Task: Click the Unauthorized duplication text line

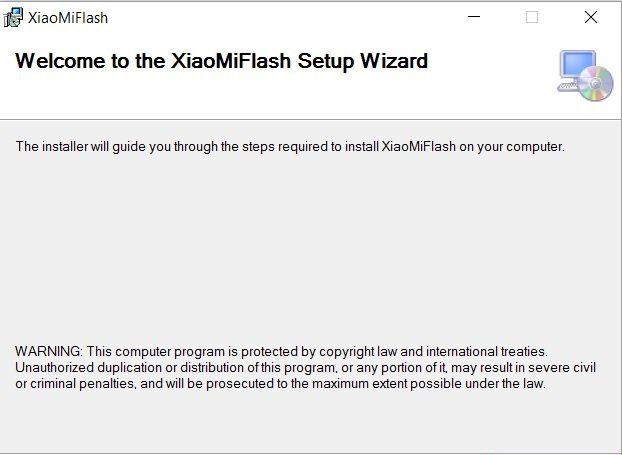Action: (x=305, y=368)
